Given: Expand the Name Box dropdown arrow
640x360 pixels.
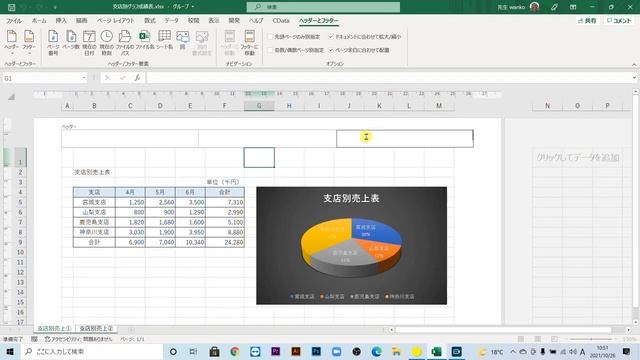Looking at the screenshot, I should point(84,78).
